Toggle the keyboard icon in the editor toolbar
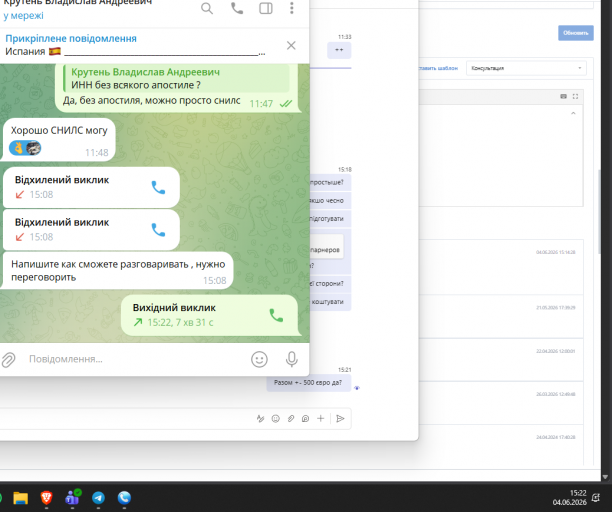Viewport: 612px width, 512px height. [x=563, y=96]
